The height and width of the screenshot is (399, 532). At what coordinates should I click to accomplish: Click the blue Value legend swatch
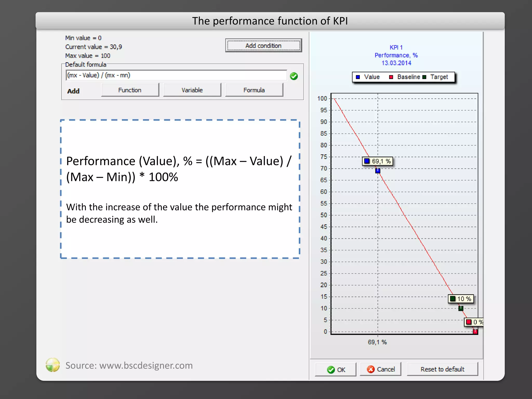click(x=358, y=77)
